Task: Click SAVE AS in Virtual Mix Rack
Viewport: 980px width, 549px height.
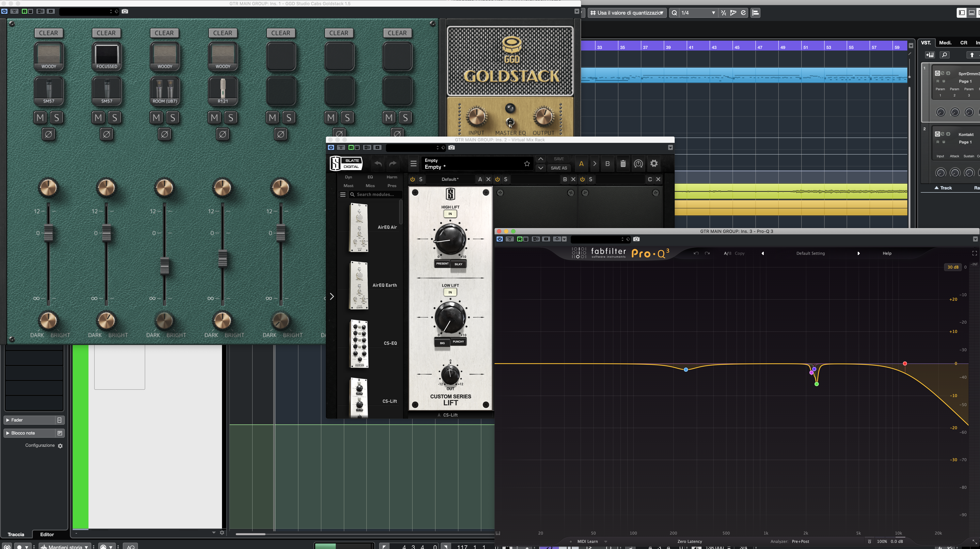Action: tap(559, 168)
